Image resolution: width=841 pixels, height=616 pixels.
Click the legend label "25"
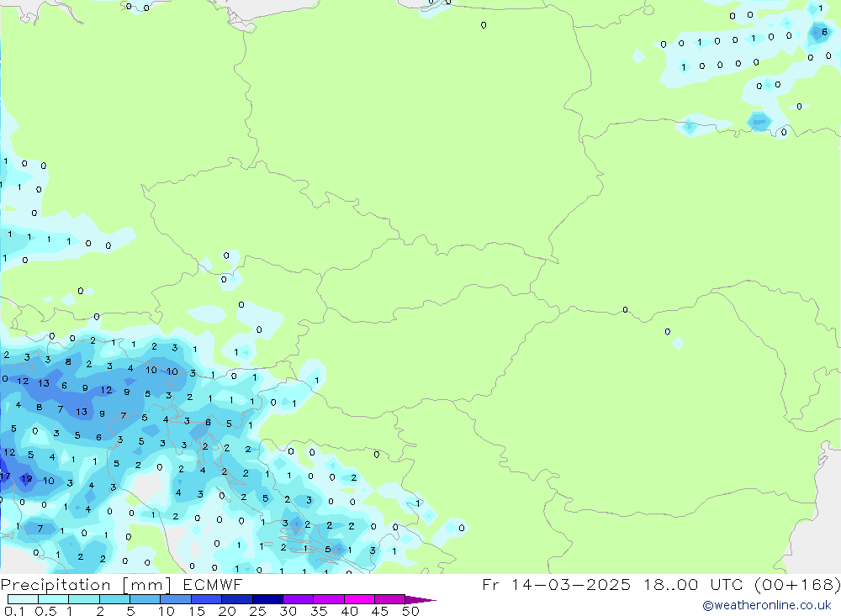pos(257,611)
